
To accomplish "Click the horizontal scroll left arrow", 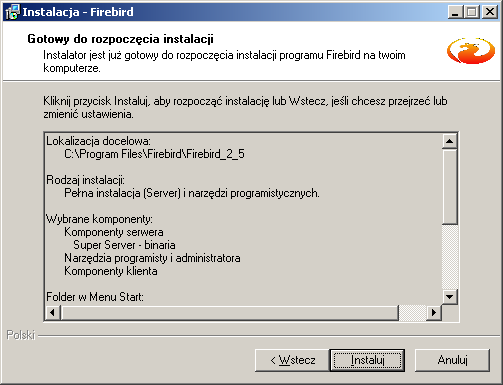I will click(x=53, y=312).
